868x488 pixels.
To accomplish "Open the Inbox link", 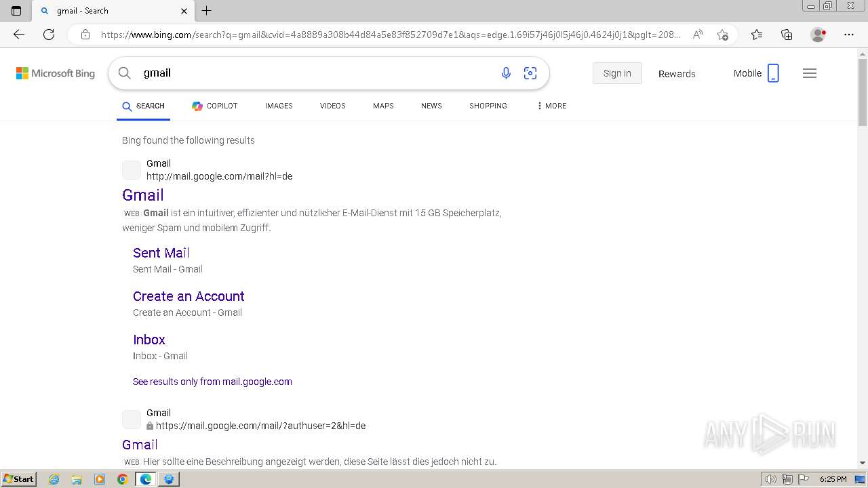I will 149,340.
